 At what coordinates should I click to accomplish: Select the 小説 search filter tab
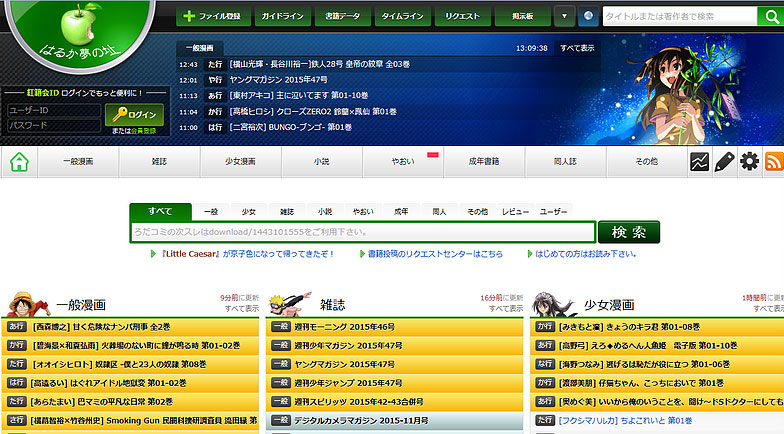(x=324, y=212)
